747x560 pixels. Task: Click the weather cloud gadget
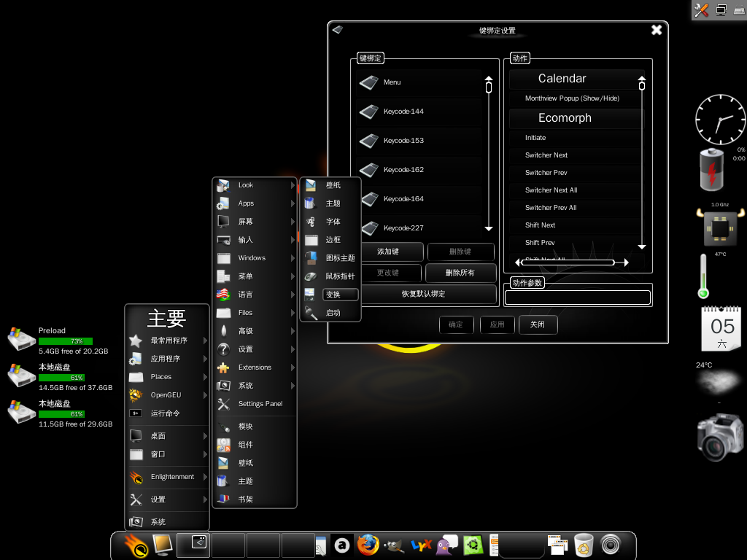[719, 382]
